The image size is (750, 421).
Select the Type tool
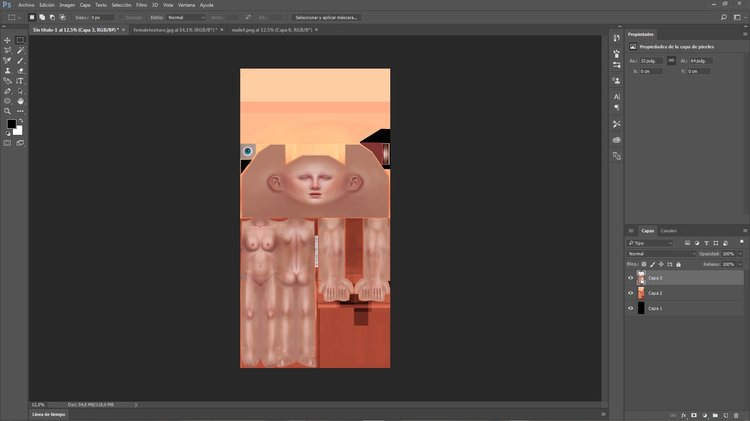click(20, 81)
